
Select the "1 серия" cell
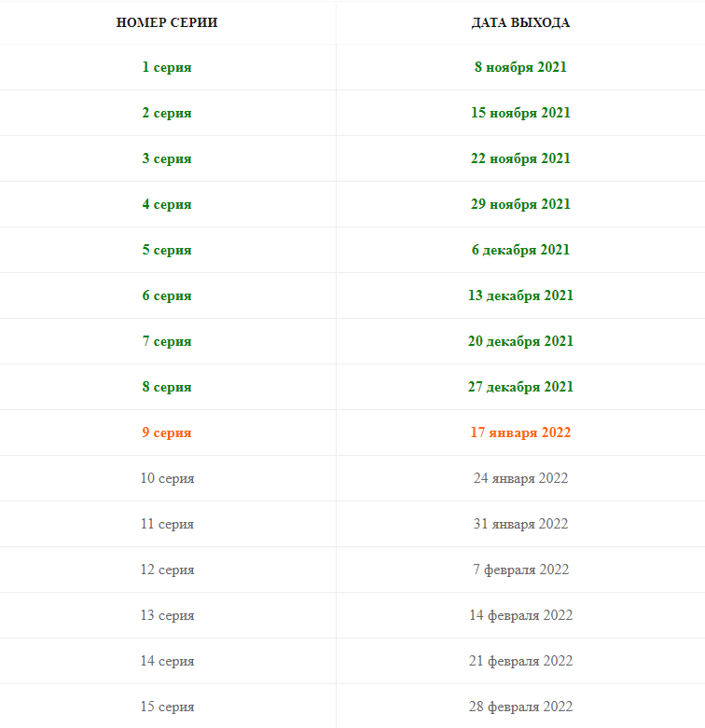167,67
